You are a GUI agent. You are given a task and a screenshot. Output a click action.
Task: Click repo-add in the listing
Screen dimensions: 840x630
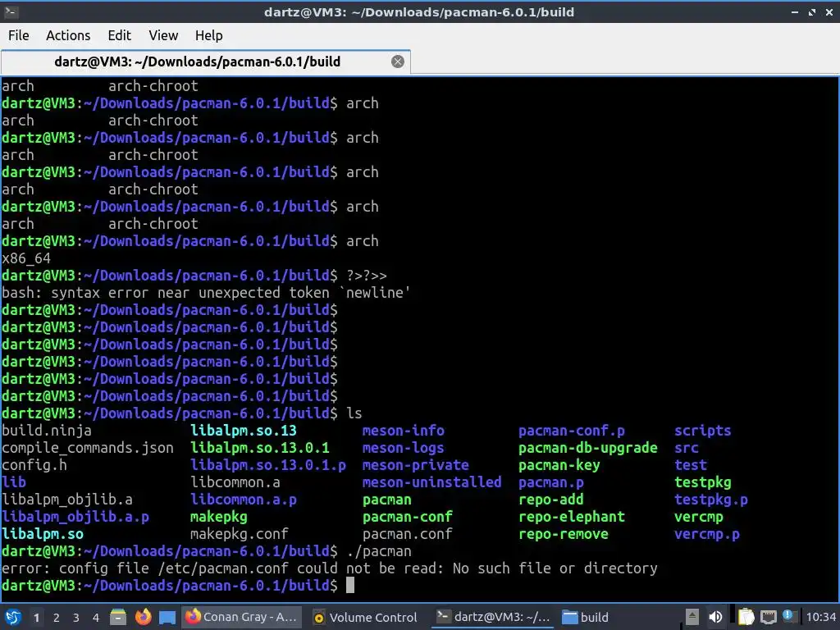(x=550, y=500)
